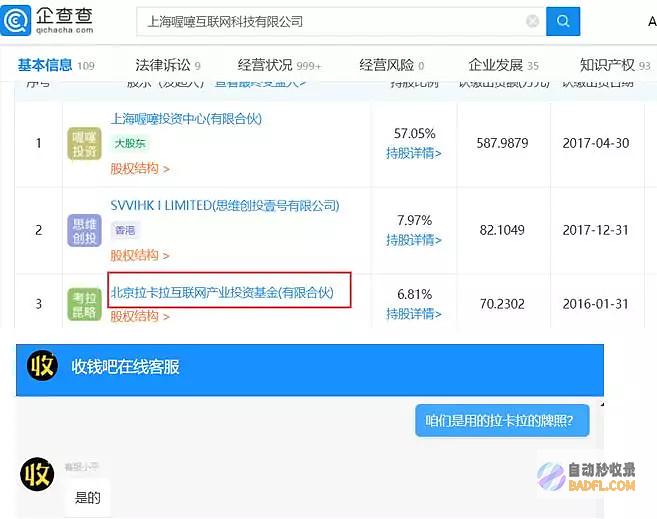This screenshot has width=657, height=519.
Task: View 持股详情 for the 7.97% shareholder
Action: point(414,240)
